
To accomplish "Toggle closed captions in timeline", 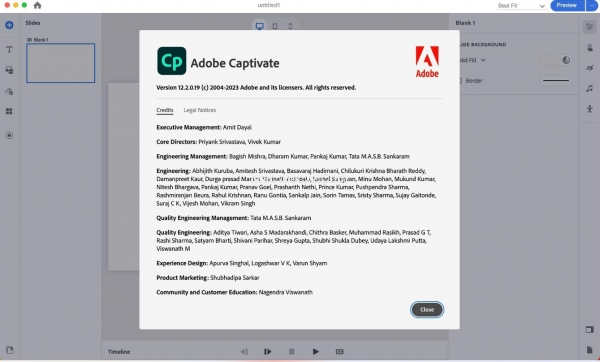I will click(339, 352).
